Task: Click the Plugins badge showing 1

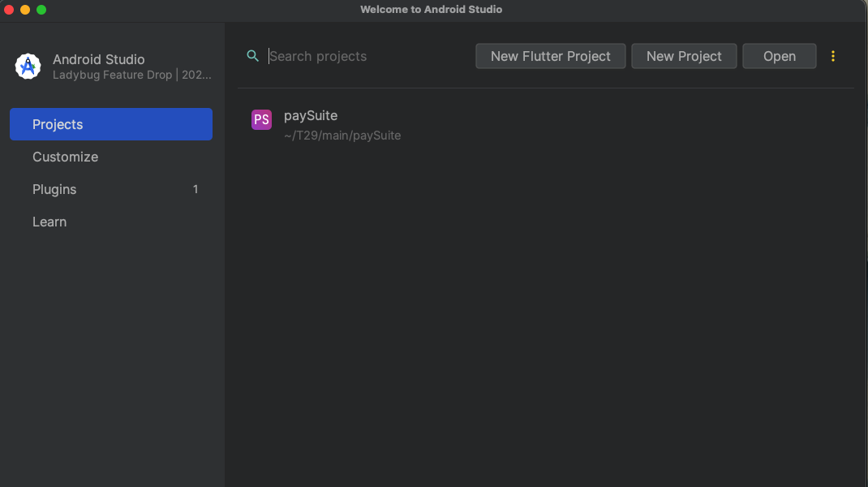Action: (195, 189)
